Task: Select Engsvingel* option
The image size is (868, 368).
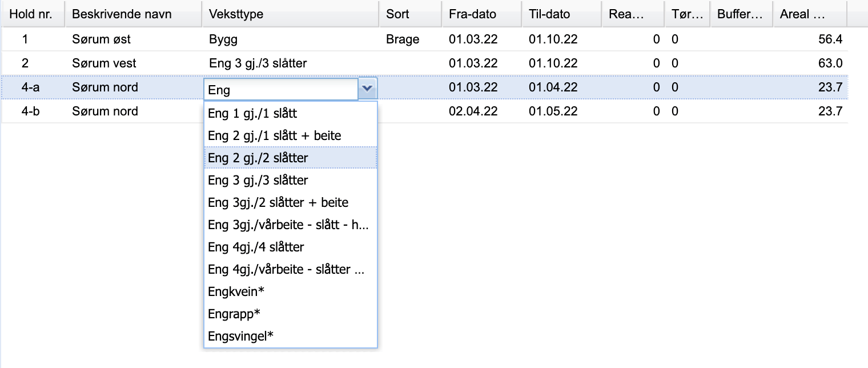Action: [291, 337]
